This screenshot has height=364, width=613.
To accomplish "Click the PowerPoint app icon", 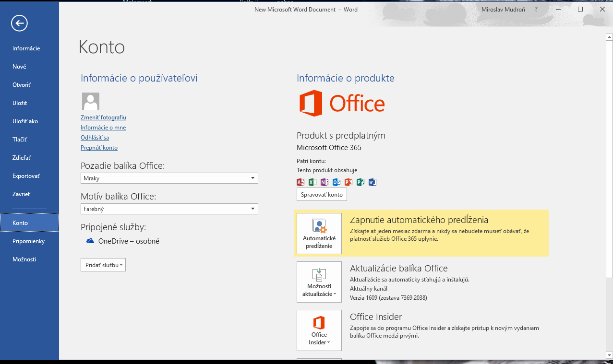I will 349,182.
